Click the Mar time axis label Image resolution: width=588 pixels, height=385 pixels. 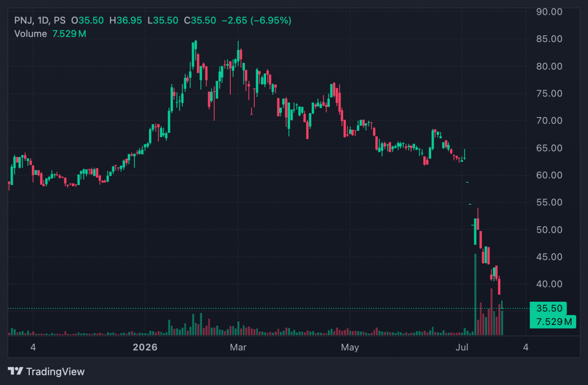coord(238,348)
